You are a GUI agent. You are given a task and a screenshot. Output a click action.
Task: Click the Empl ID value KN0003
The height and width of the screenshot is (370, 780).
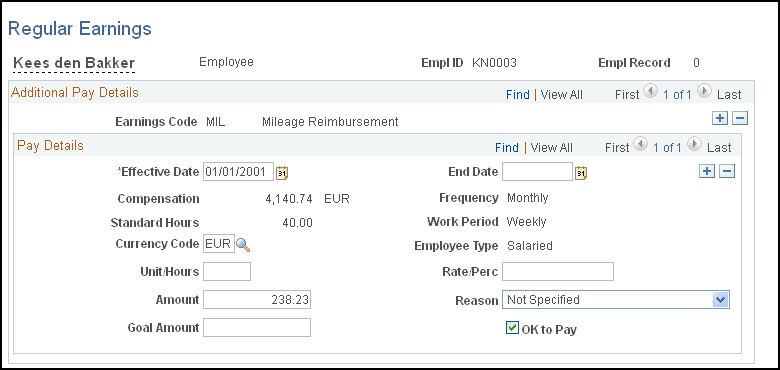[494, 63]
